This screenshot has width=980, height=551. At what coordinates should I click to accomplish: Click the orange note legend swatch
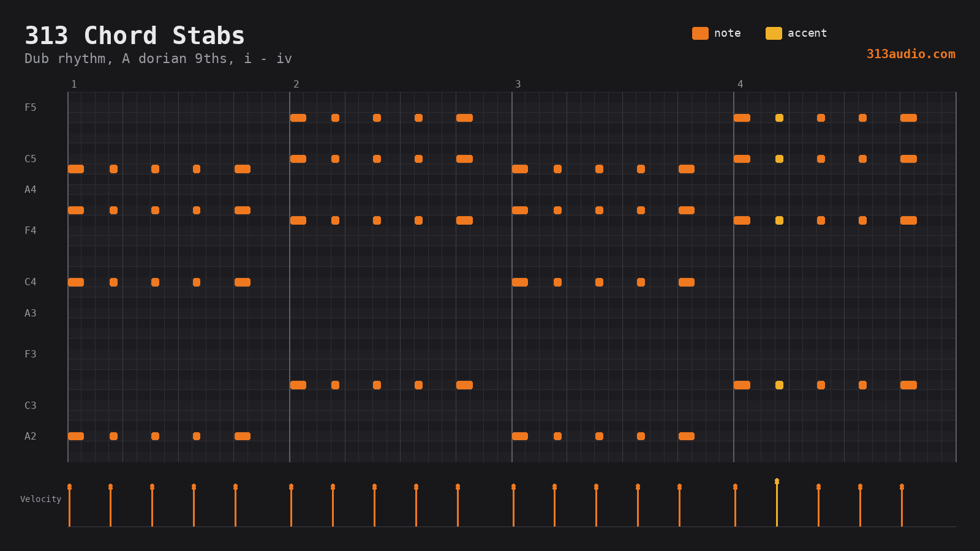tap(700, 33)
